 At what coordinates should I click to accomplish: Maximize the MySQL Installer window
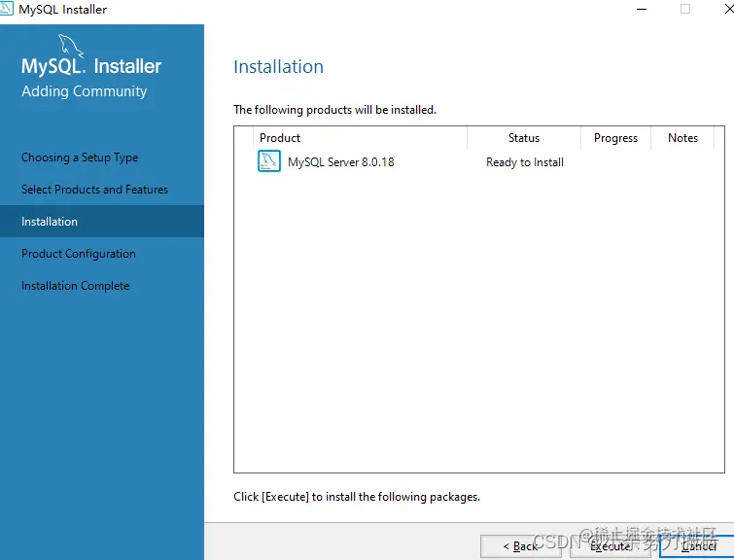pos(685,9)
